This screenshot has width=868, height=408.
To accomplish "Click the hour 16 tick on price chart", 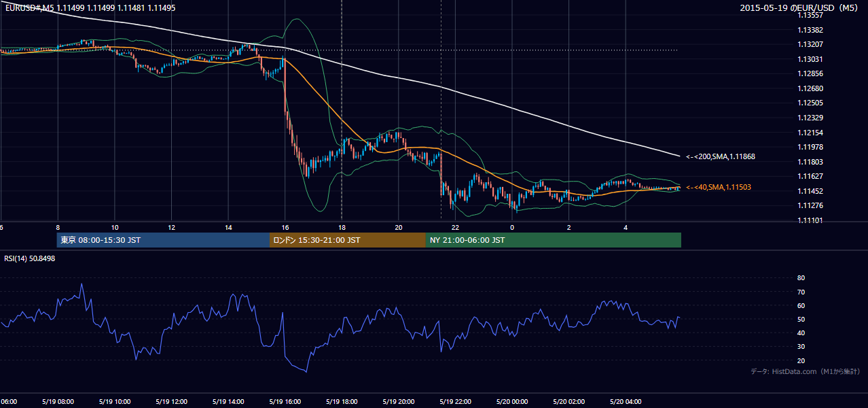I will [x=285, y=227].
